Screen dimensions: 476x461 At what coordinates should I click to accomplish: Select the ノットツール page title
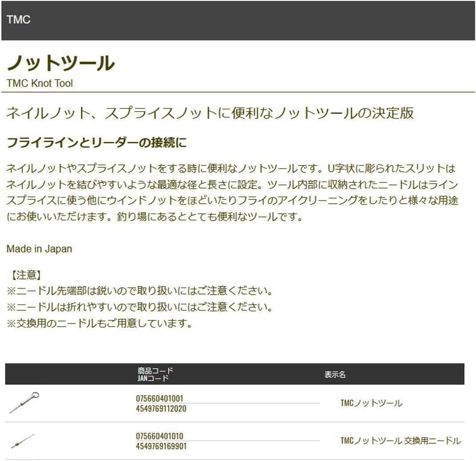(x=61, y=63)
